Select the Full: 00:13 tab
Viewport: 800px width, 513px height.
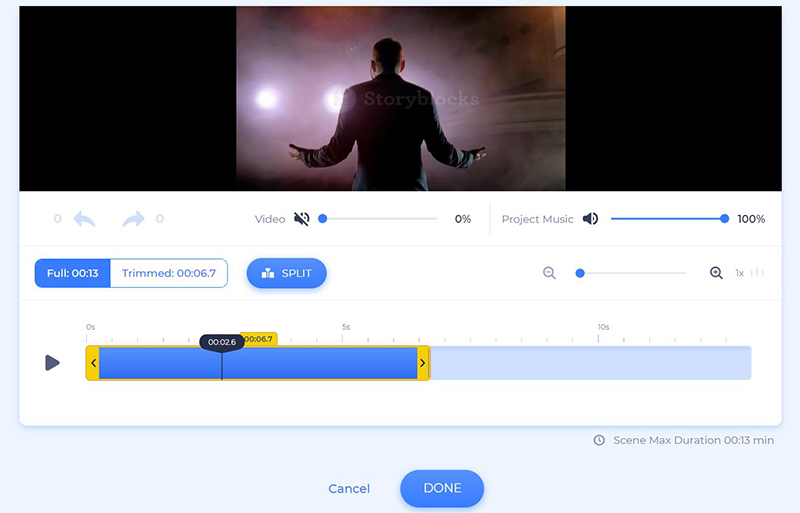tap(72, 273)
